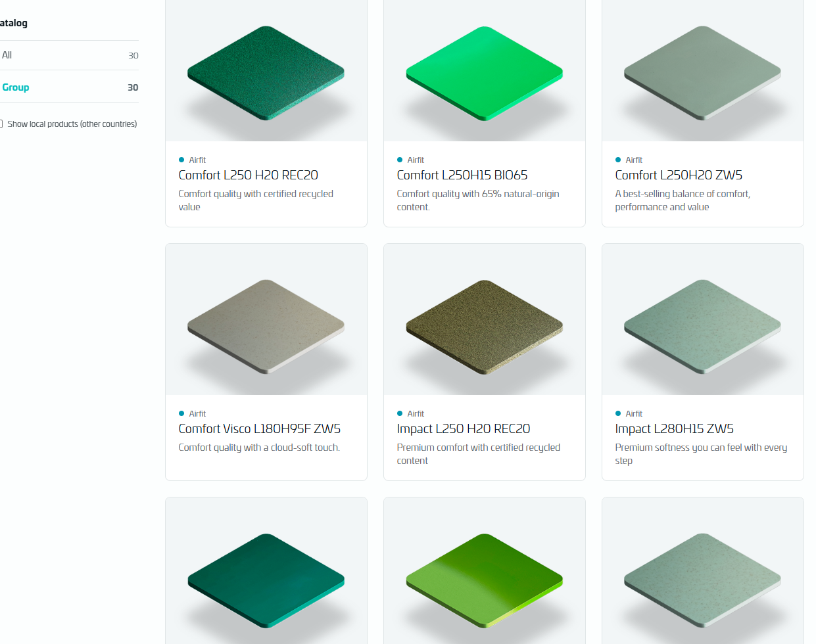This screenshot has width=816, height=644.
Task: Open the dark teal tile in bottom row
Action: tap(266, 570)
